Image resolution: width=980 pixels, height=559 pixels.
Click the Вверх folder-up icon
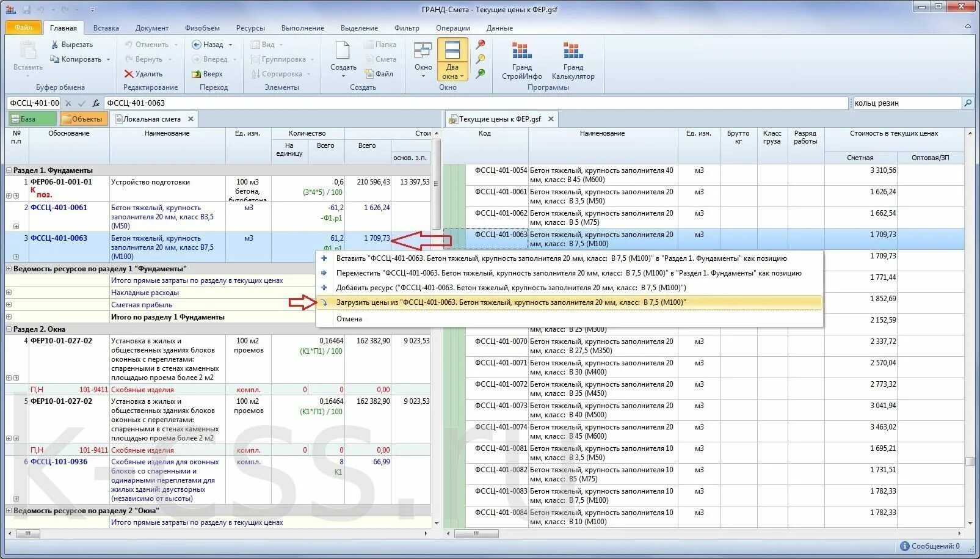(196, 74)
